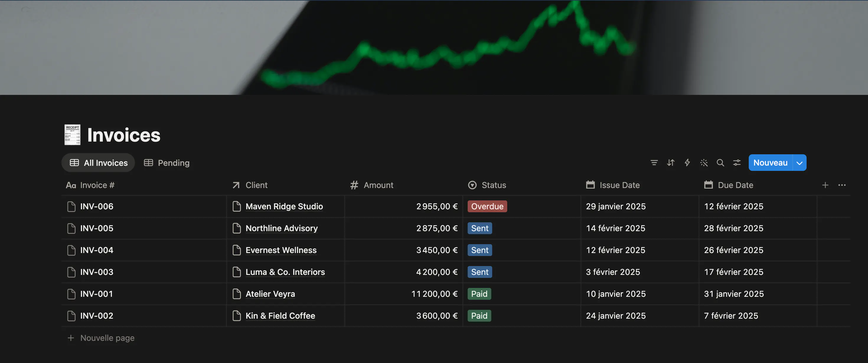Click the AI sparkle icon in toolbar
868x363 pixels.
pyautogui.click(x=704, y=163)
